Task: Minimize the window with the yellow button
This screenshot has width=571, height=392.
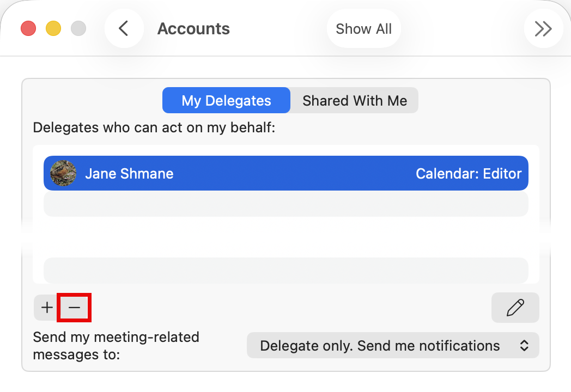Action: pos(53,28)
